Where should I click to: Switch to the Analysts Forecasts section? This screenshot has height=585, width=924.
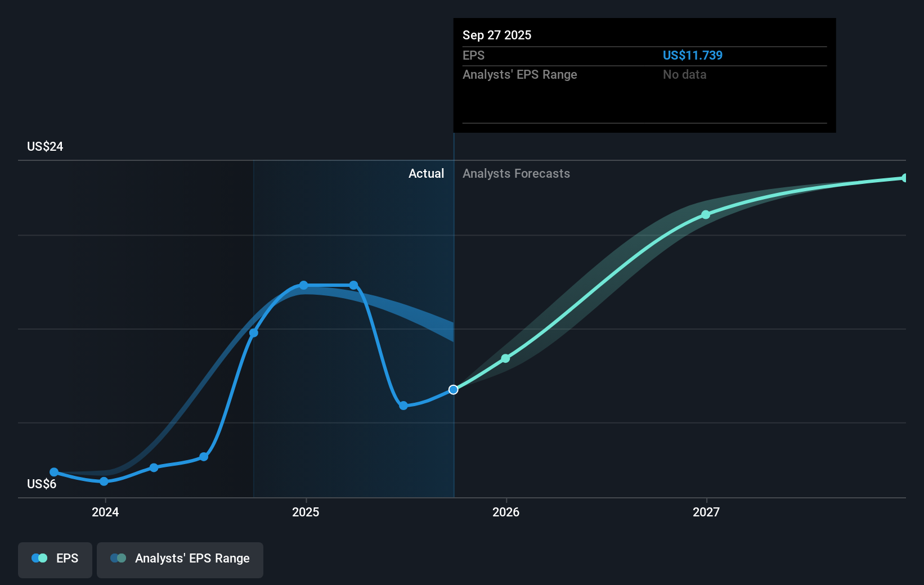[x=516, y=173]
